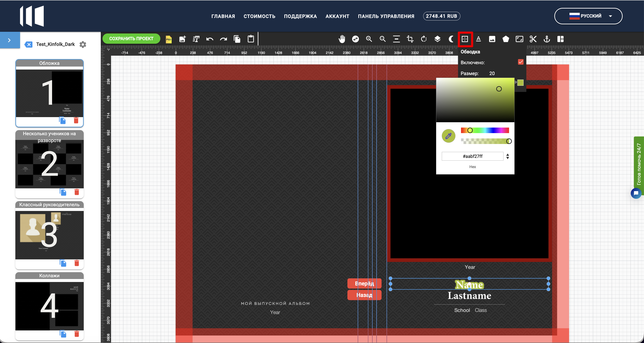
Task: Click the site logo in the header
Action: pyautogui.click(x=32, y=16)
